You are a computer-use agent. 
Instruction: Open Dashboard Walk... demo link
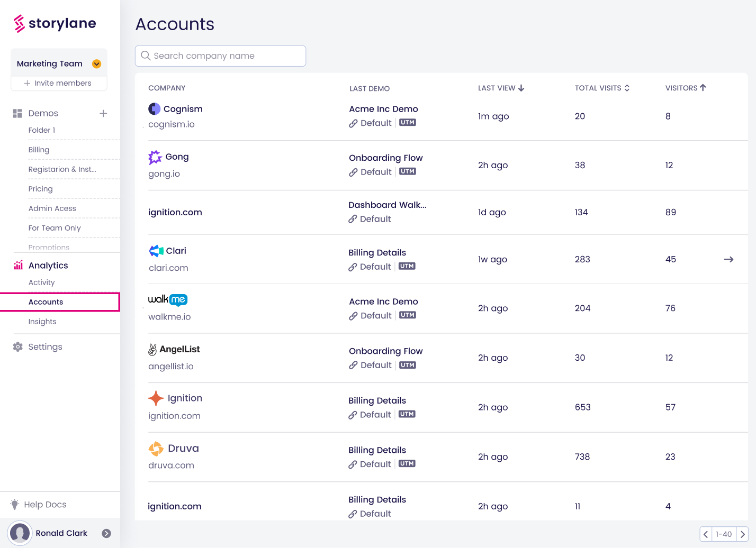coord(388,205)
